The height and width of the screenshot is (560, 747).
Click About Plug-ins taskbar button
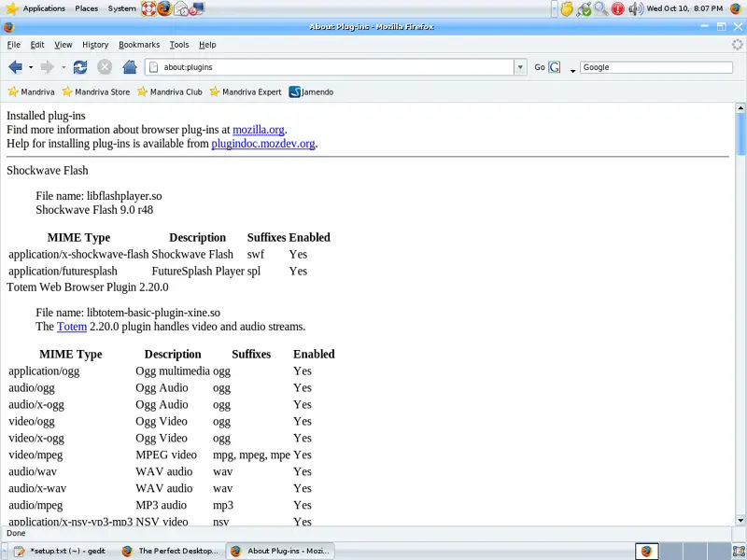click(280, 551)
